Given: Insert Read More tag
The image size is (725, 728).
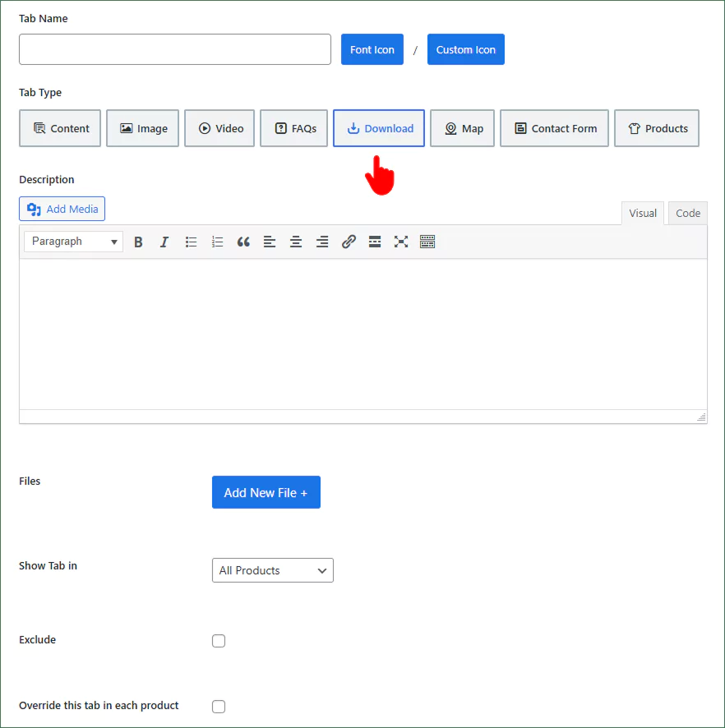Looking at the screenshot, I should (375, 242).
